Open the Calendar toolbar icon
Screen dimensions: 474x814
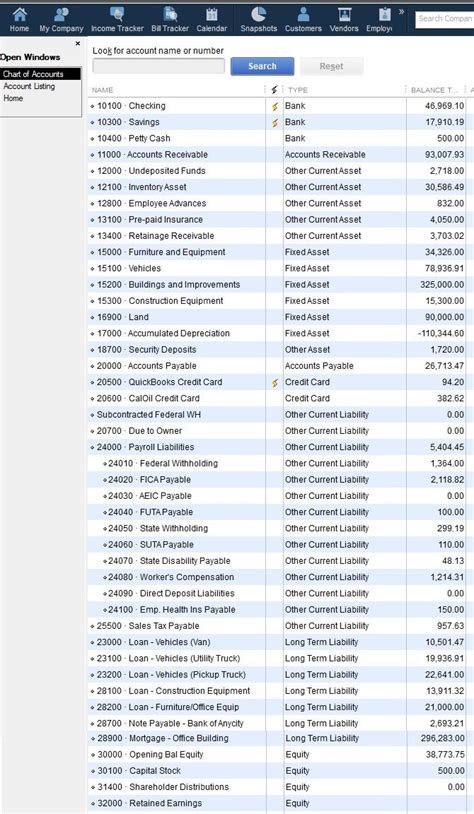211,15
